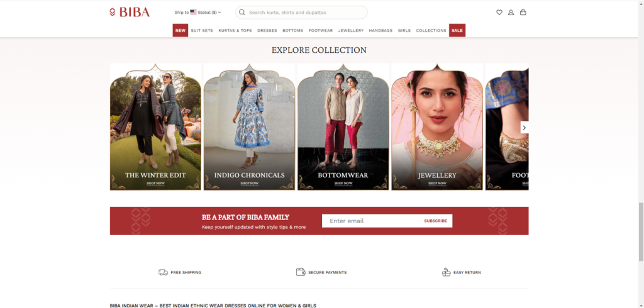Open the shopping bag icon
The image size is (644, 308).
(x=523, y=13)
